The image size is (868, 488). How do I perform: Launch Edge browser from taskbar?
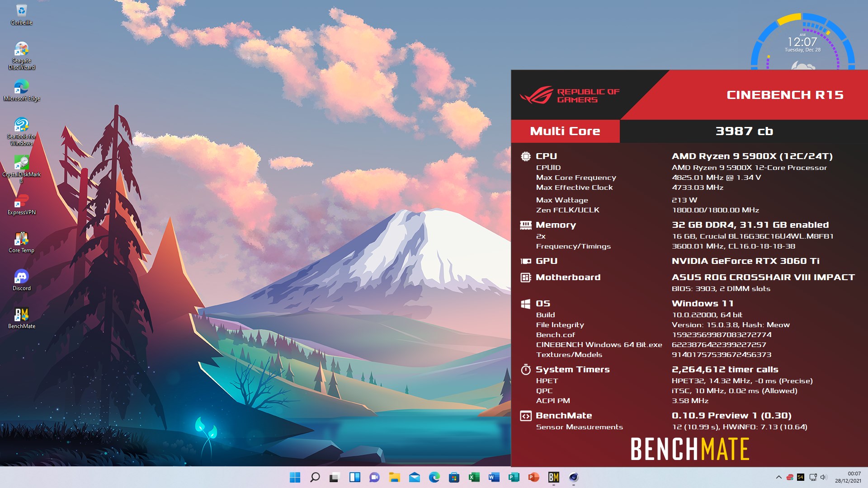coord(434,477)
